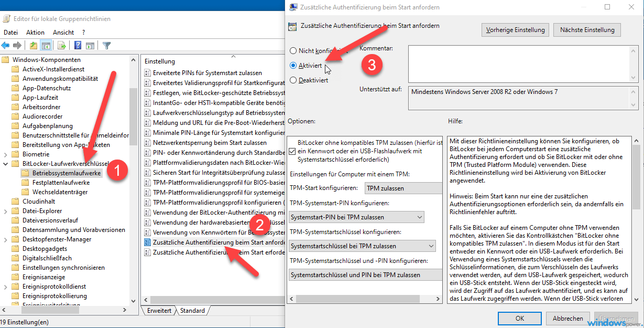Click the policy icon in the dialog title bar

coord(292,7)
